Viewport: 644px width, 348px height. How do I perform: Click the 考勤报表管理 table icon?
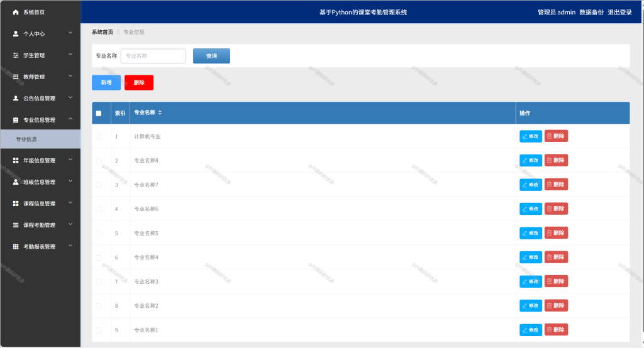16,247
